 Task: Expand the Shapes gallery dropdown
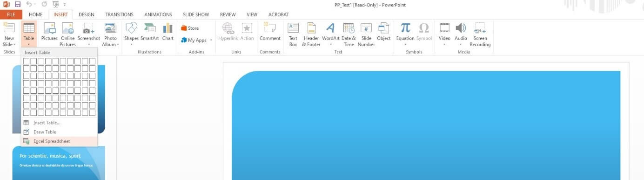[132, 45]
